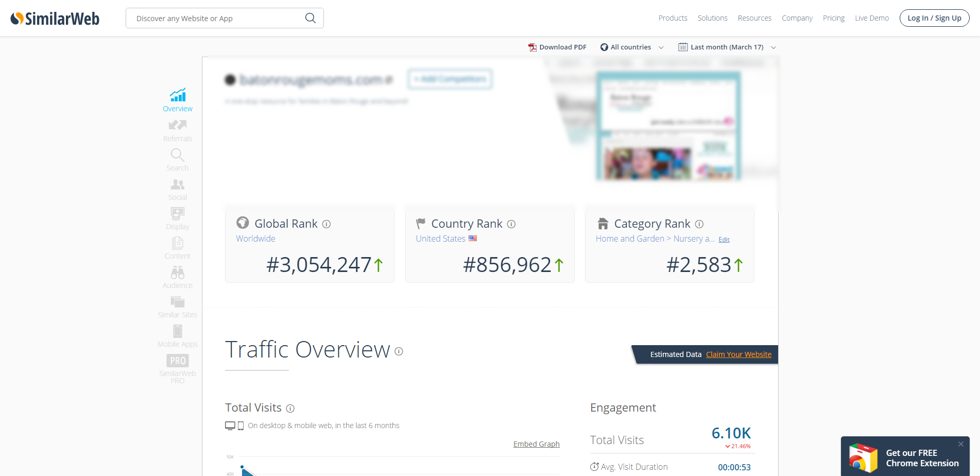Screen dimensions: 980x476
Task: Click the Download PDF text
Action: coord(563,47)
